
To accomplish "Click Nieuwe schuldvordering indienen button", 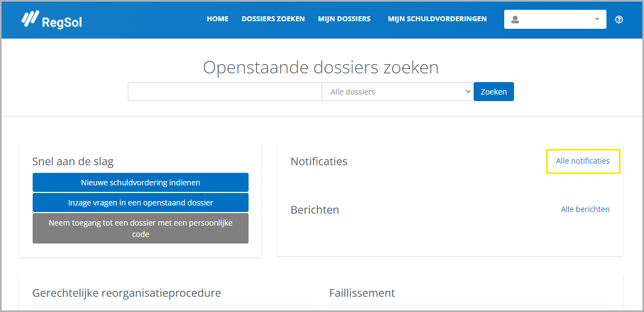I will (x=140, y=182).
